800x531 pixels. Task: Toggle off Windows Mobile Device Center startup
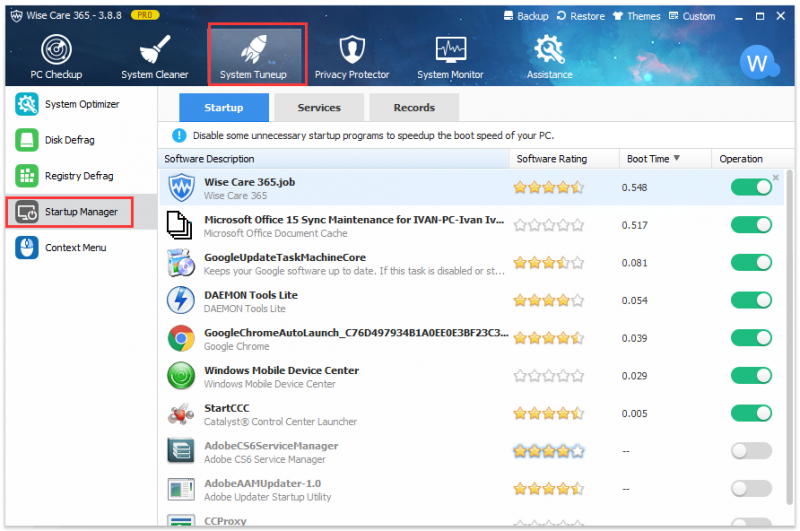[751, 375]
